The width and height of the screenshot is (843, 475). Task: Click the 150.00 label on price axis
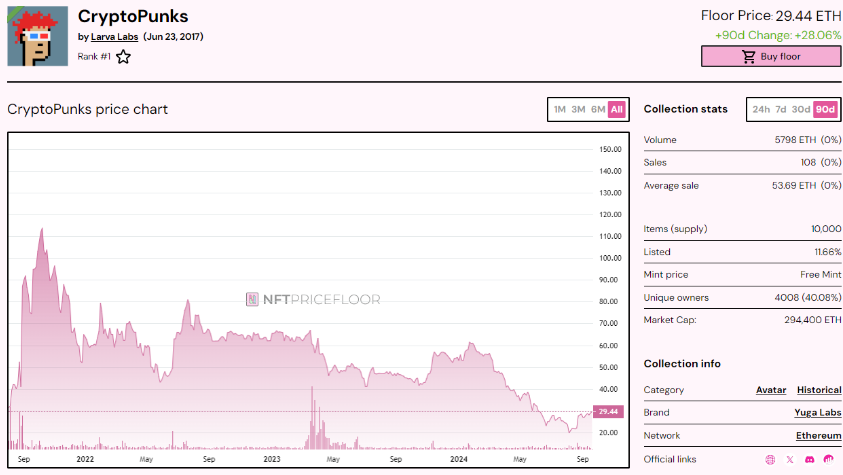tap(610, 149)
